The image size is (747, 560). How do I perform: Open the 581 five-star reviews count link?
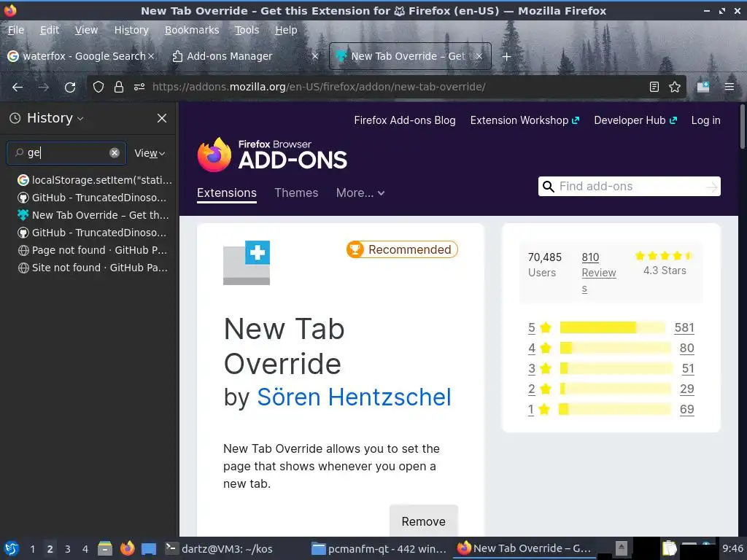(684, 327)
